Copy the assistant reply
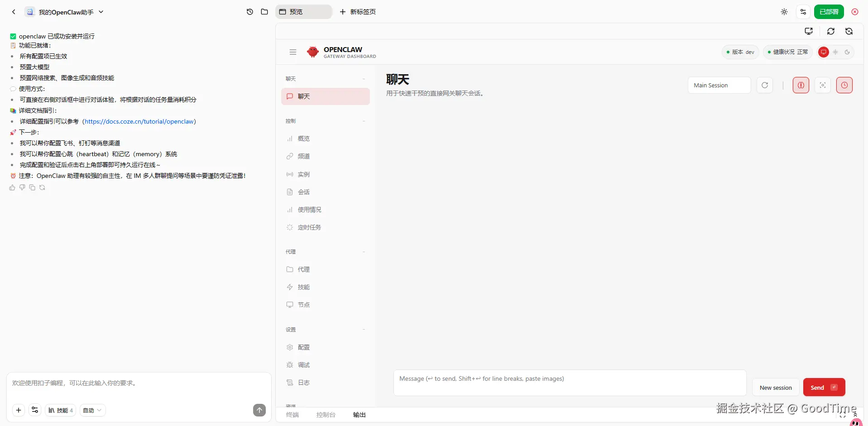This screenshot has height=426, width=868. click(x=32, y=187)
